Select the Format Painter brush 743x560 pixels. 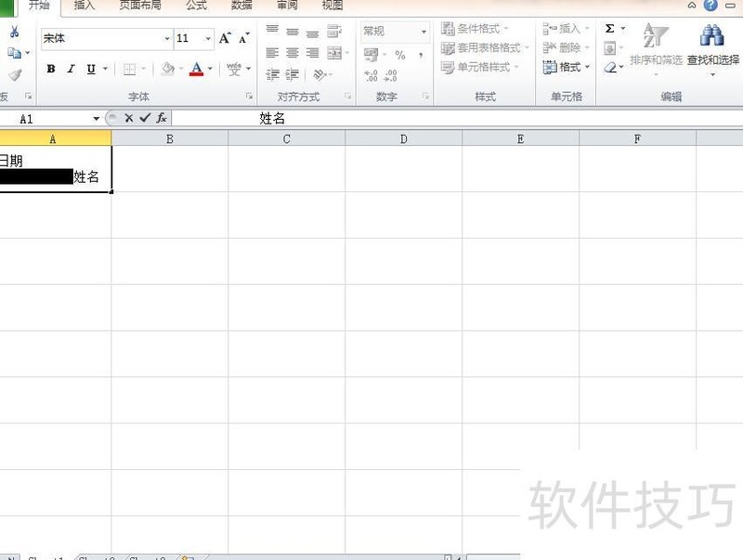[x=15, y=75]
